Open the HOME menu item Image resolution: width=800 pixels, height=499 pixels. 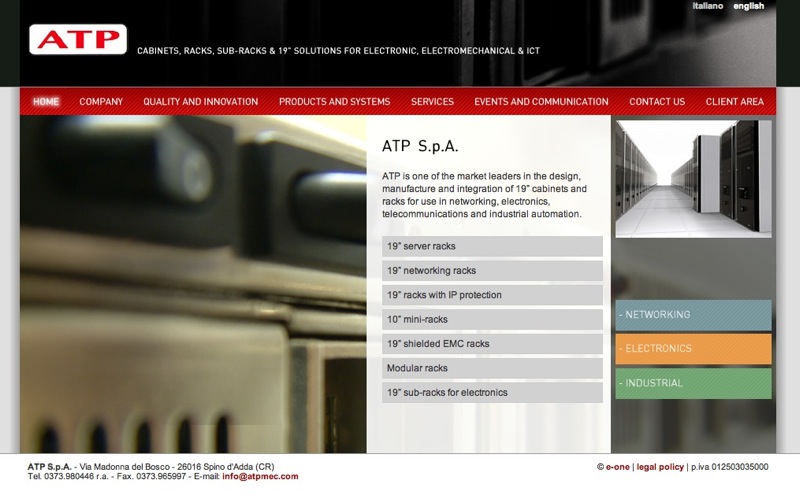46,102
